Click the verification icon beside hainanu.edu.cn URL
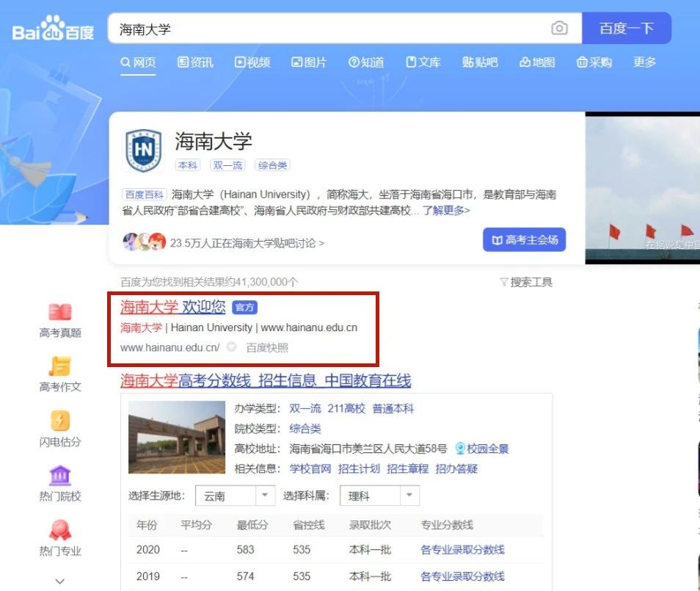The width and height of the screenshot is (700, 591). pos(231,347)
